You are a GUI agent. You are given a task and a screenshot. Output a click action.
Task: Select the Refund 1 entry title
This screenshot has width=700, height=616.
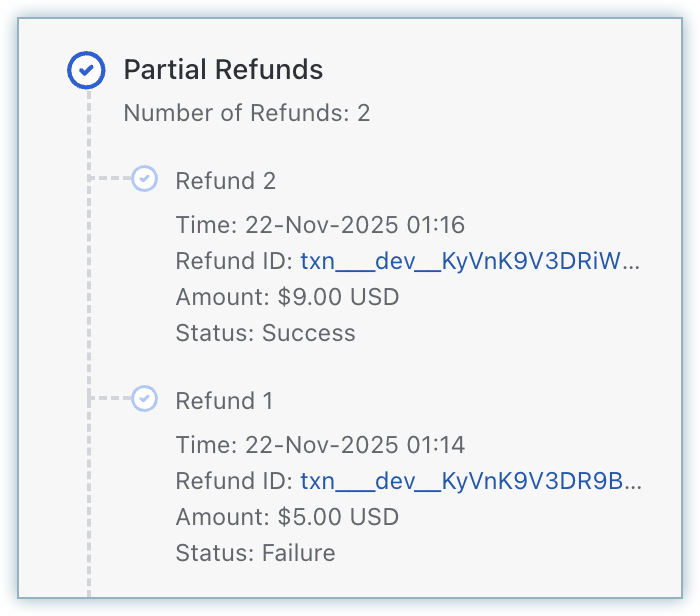coord(224,401)
